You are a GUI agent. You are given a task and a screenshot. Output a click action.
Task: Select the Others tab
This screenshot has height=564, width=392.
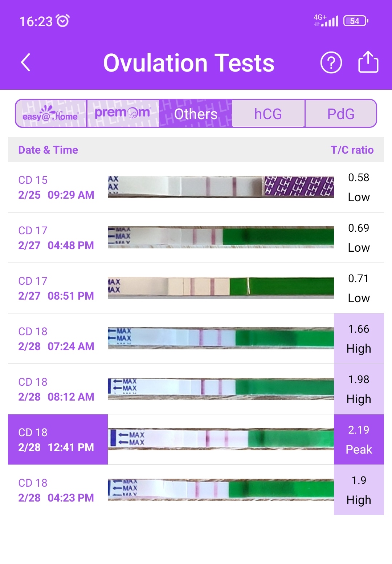(x=196, y=114)
